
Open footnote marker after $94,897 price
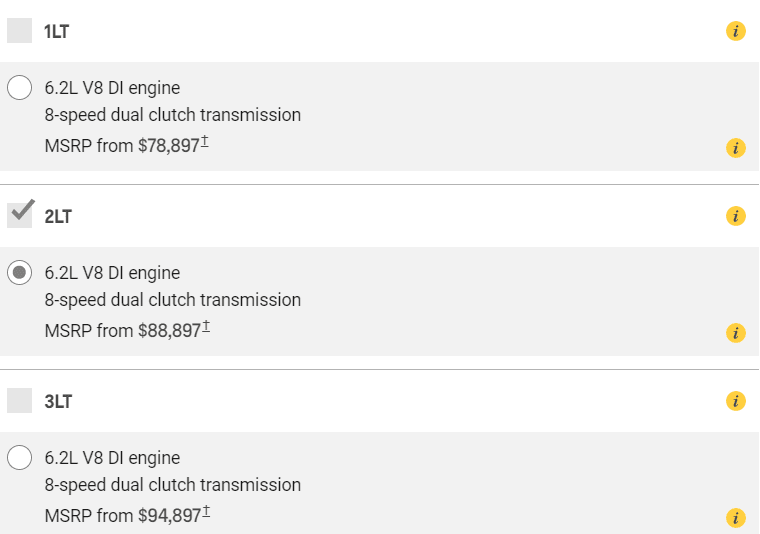pos(205,513)
